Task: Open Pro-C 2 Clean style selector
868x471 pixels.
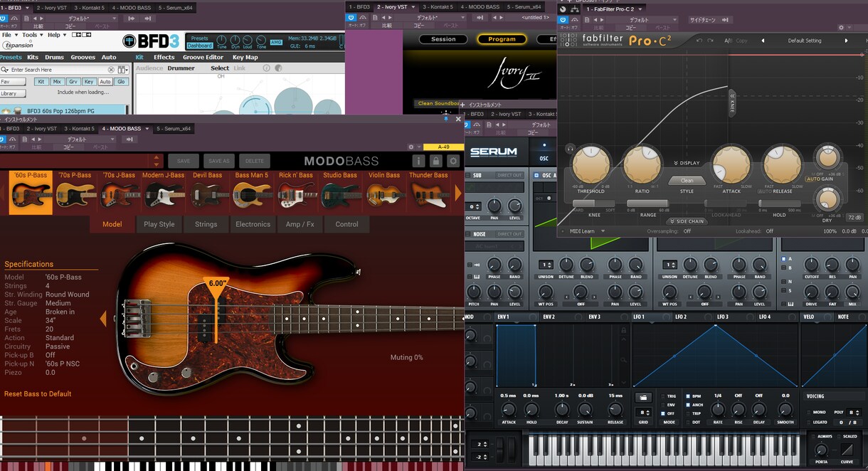Action: coord(687,181)
